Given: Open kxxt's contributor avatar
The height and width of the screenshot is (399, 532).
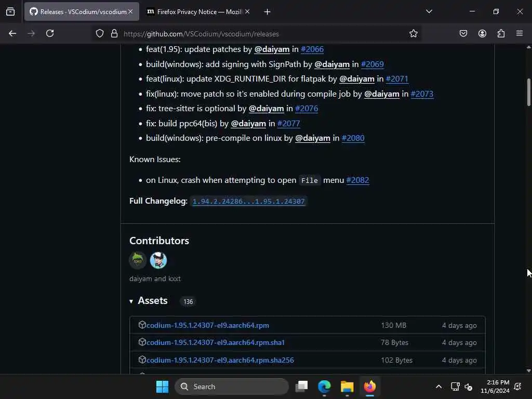Looking at the screenshot, I should click(x=158, y=260).
